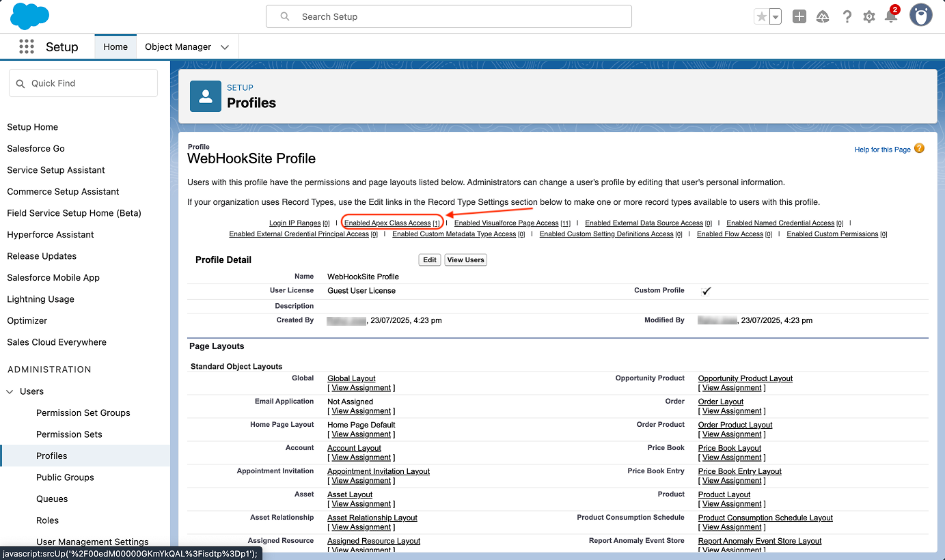The image size is (945, 560).
Task: Open Help for this Page link
Action: (882, 150)
